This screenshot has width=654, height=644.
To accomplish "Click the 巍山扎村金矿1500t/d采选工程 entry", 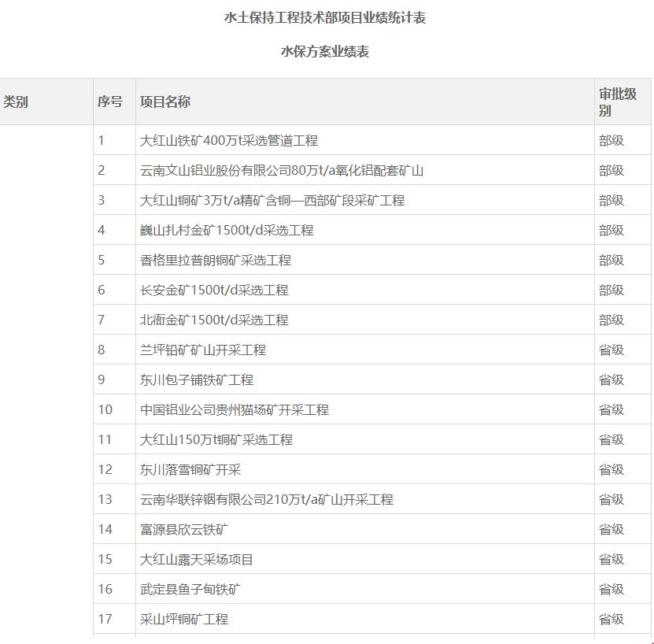I will [227, 231].
